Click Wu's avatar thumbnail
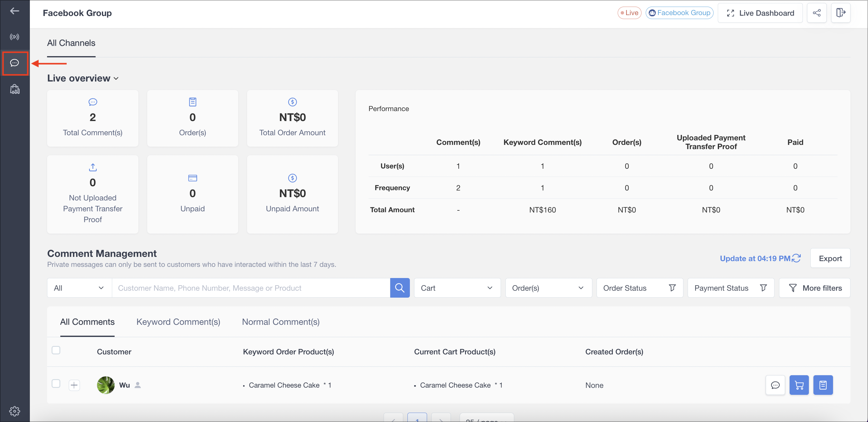Image resolution: width=868 pixels, height=422 pixels. click(106, 385)
